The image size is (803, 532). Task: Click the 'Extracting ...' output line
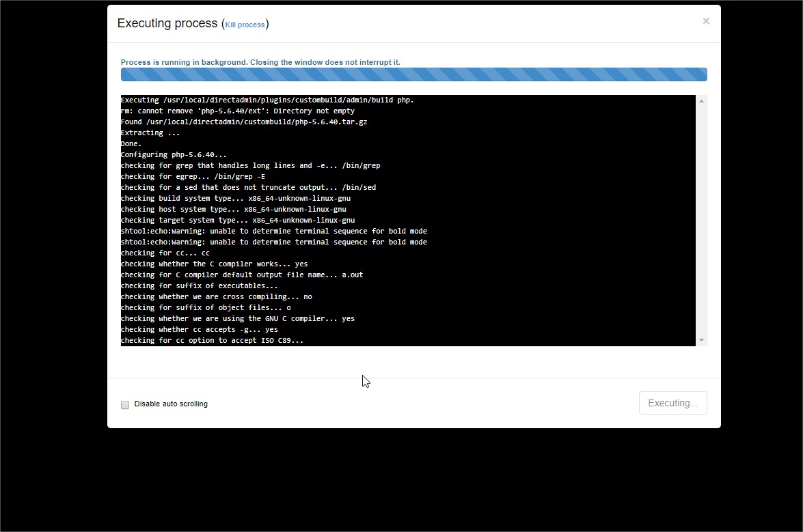(150, 133)
